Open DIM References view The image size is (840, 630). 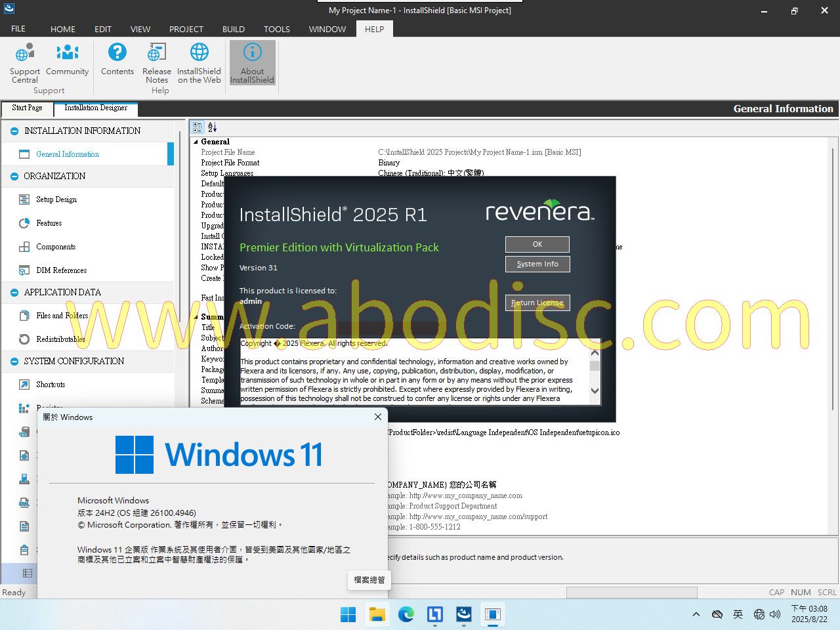click(x=62, y=270)
